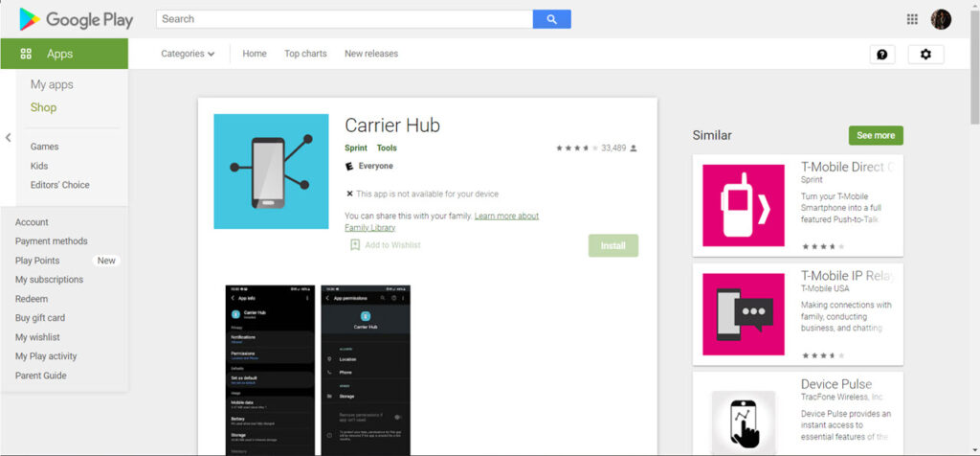
Task: Open the Google apps grid icon
Action: pos(912,19)
